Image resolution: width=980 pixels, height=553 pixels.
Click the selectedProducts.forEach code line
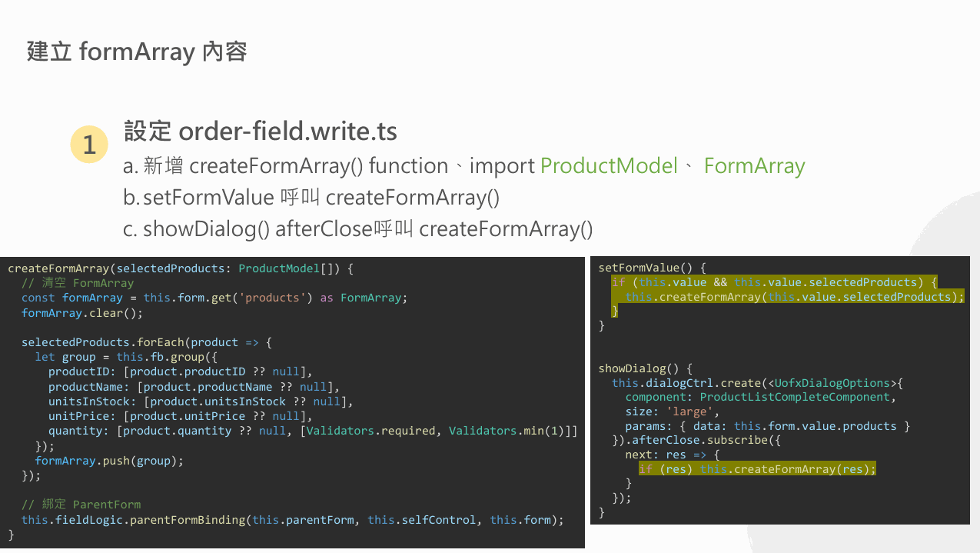point(146,342)
